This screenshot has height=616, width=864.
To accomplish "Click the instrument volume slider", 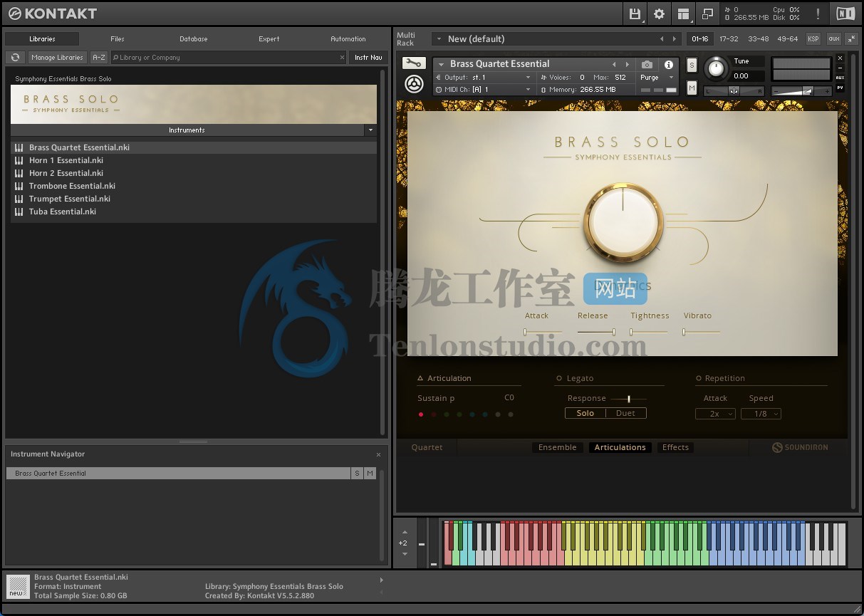I will tap(802, 91).
